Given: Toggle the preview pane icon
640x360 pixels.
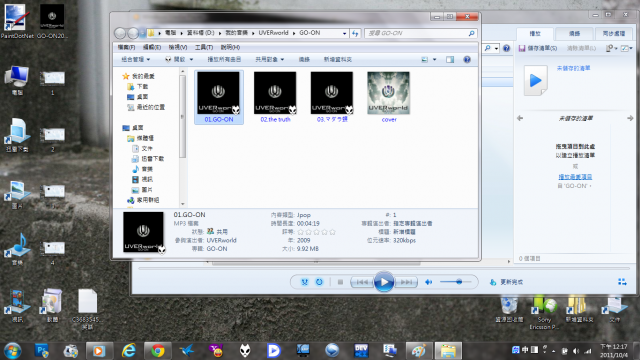Looking at the screenshot, I should [x=450, y=60].
